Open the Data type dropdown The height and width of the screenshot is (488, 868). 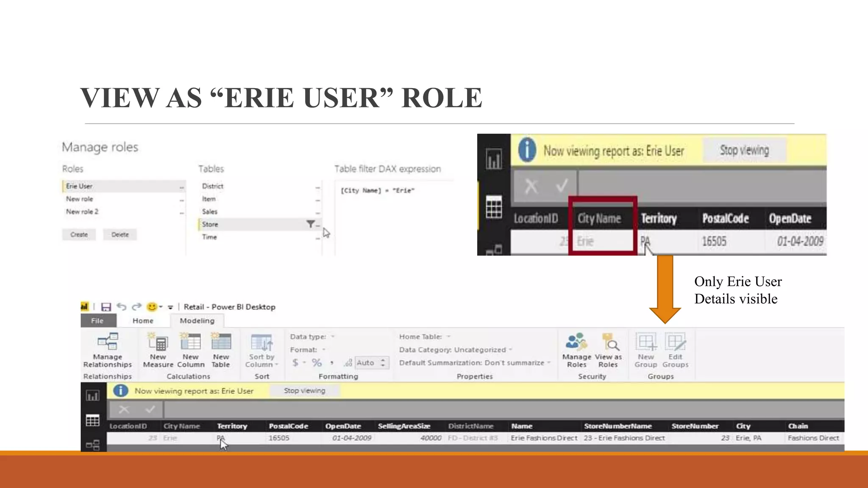click(333, 337)
